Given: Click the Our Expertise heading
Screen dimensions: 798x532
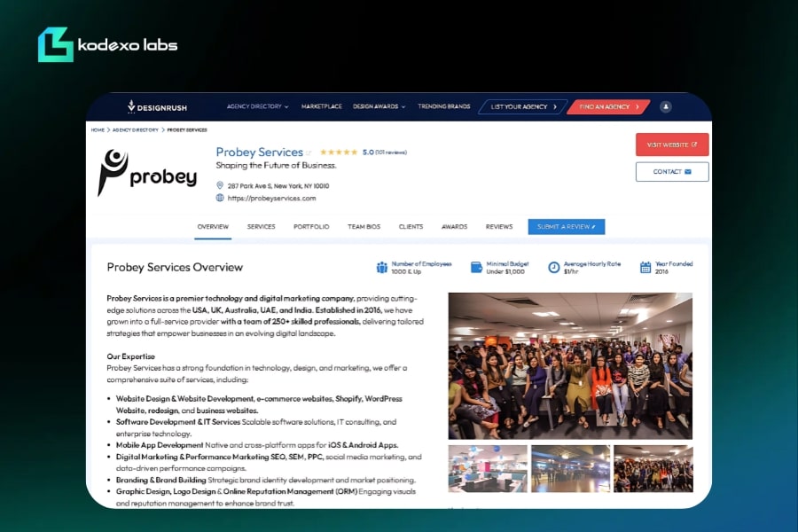Looking at the screenshot, I should [131, 356].
